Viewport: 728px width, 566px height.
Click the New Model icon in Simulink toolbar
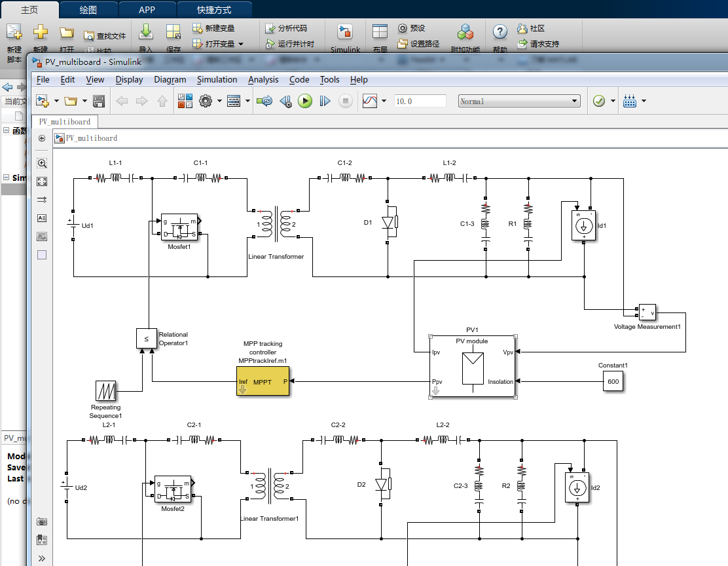point(43,101)
